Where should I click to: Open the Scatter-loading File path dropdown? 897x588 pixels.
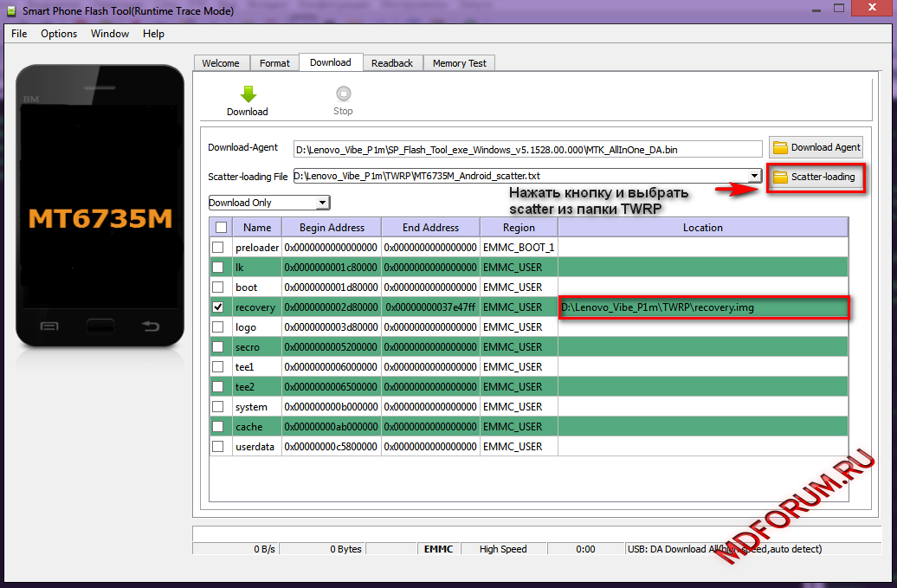tap(754, 176)
